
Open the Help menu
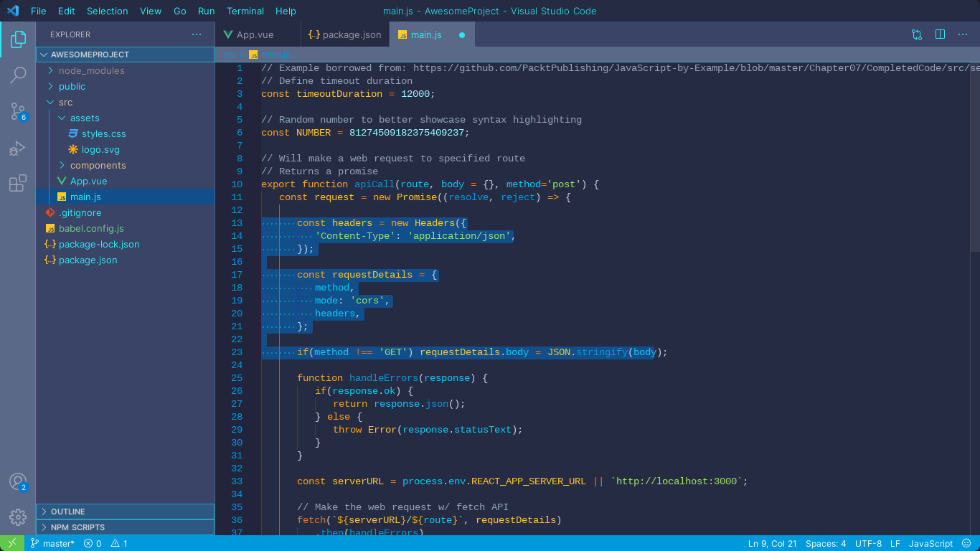pyautogui.click(x=286, y=11)
